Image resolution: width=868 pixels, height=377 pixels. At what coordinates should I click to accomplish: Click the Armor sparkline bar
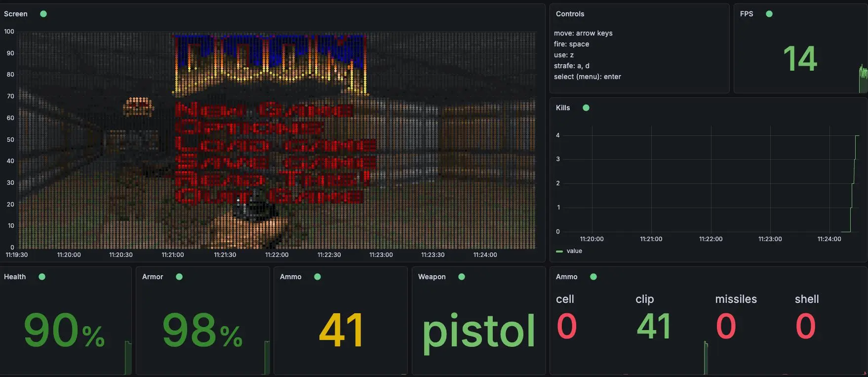[x=267, y=357]
